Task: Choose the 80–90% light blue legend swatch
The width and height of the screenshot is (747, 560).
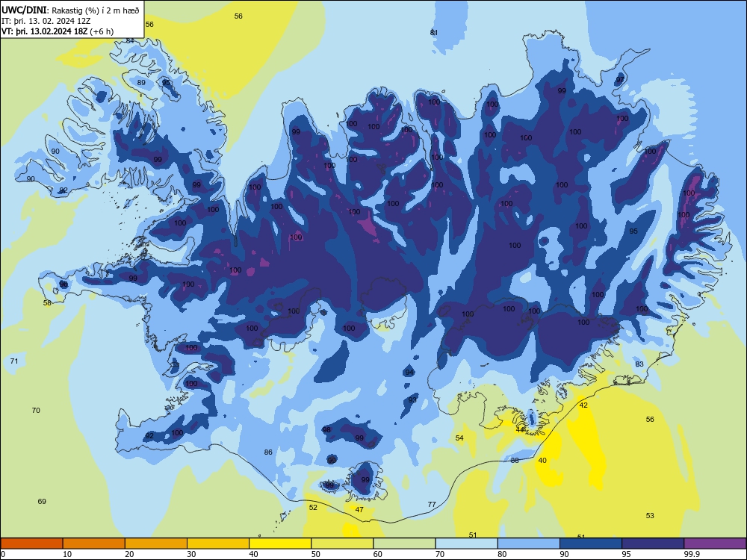Action: click(x=529, y=544)
